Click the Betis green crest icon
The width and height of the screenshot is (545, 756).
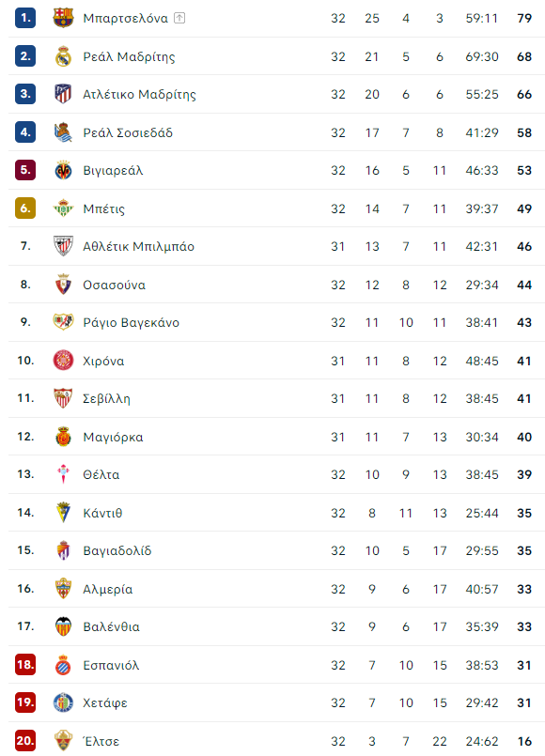[63, 208]
